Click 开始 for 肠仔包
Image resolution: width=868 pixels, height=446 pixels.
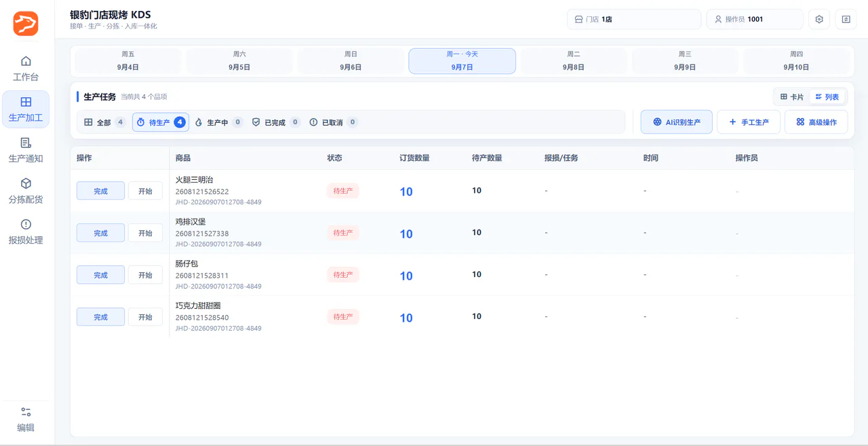pyautogui.click(x=145, y=275)
